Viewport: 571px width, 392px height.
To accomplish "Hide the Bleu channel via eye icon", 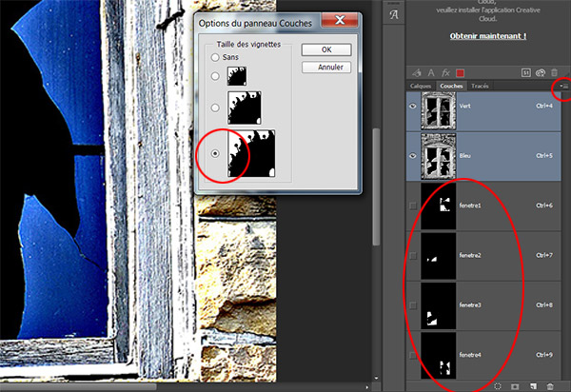I will [413, 155].
